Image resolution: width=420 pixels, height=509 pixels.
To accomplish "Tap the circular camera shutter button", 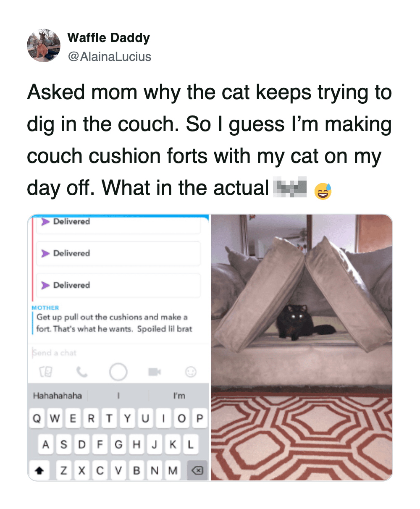I will (118, 372).
